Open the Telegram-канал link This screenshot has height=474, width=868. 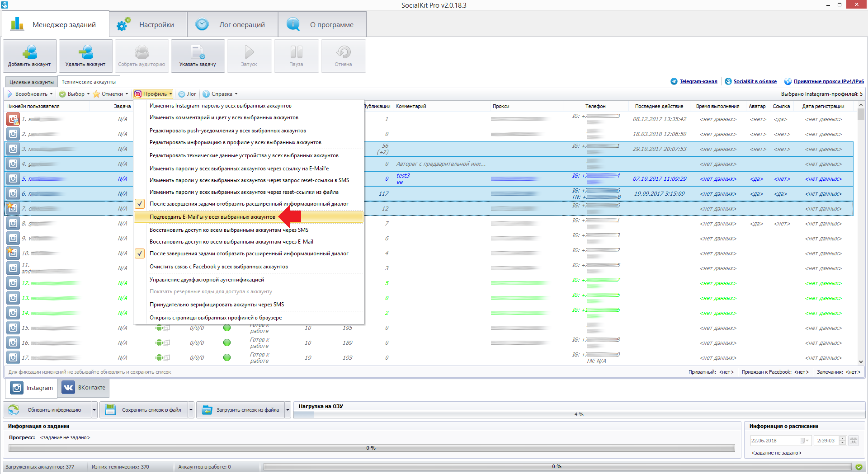click(x=698, y=81)
